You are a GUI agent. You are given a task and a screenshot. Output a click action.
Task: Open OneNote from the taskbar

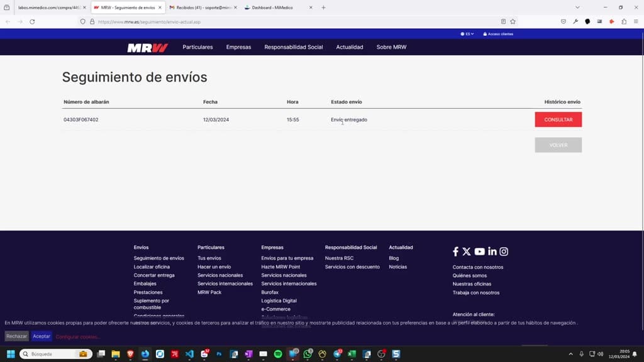click(248, 354)
